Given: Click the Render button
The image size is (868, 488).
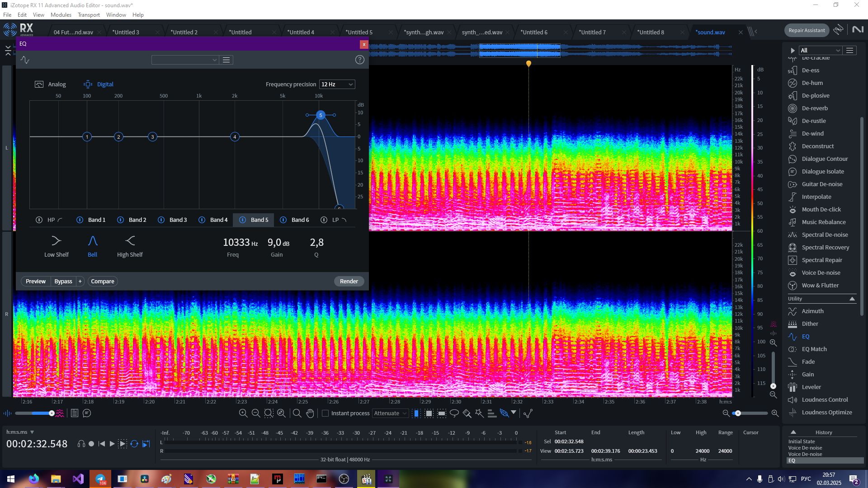Looking at the screenshot, I should (349, 281).
